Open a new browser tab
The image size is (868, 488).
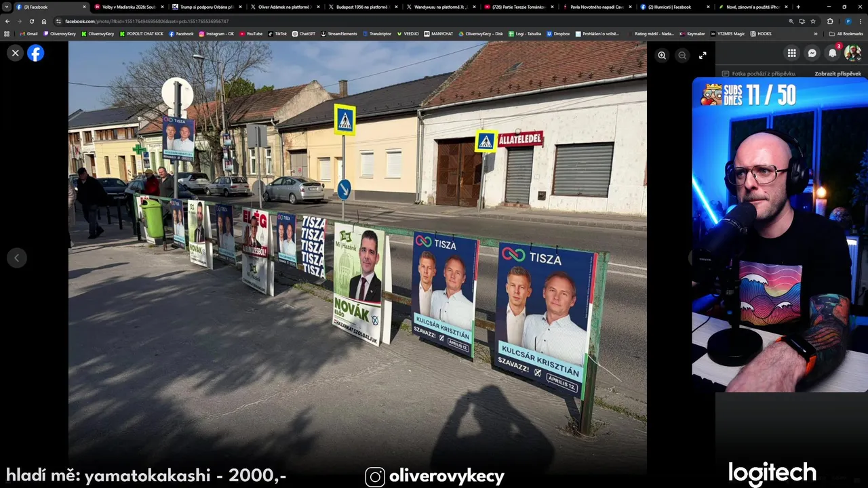point(798,7)
